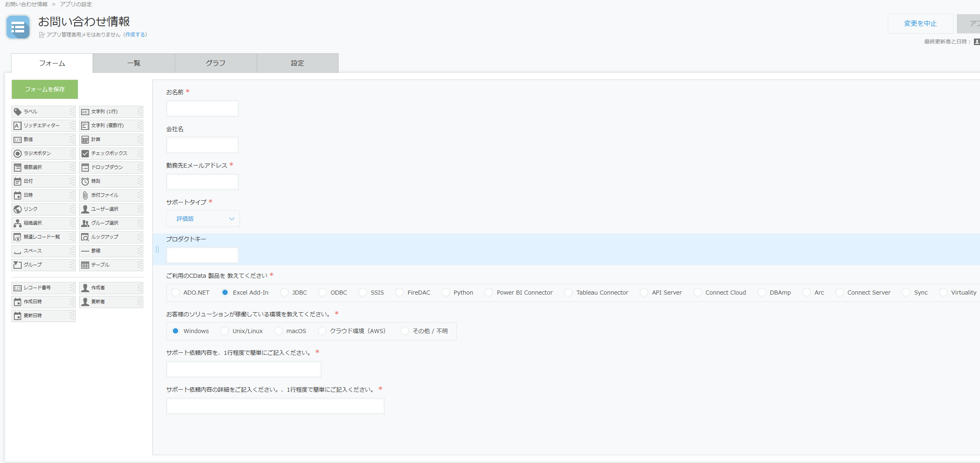Click the Link globe icon
This screenshot has width=980, height=463.
click(x=17, y=209)
